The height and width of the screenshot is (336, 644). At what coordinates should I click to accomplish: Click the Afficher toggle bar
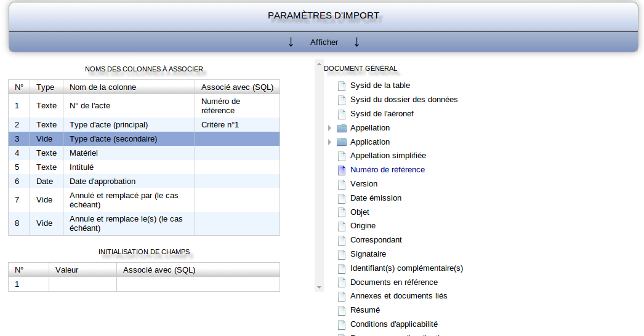click(324, 42)
